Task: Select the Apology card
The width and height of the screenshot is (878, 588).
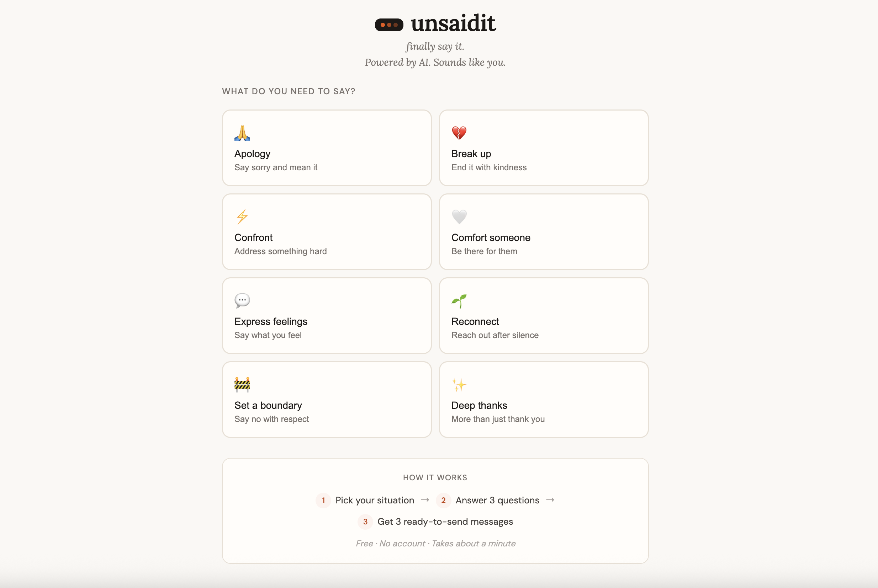Action: (327, 148)
